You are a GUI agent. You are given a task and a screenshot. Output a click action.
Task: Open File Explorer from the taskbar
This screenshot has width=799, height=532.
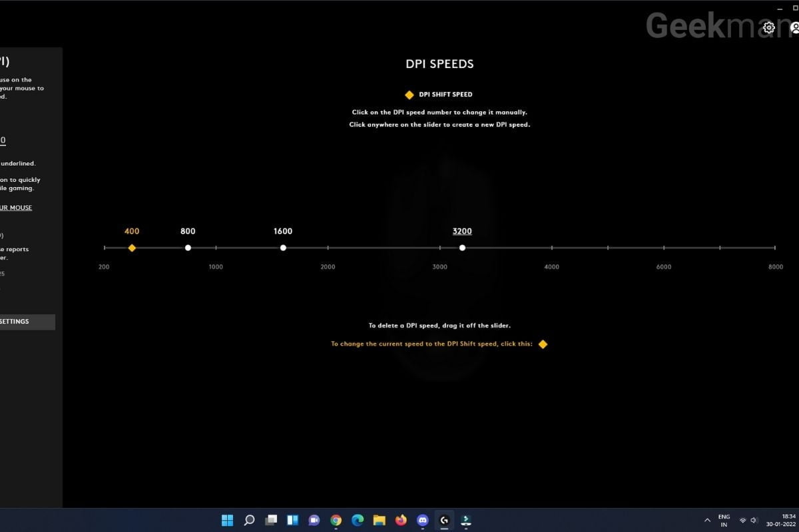pos(379,520)
